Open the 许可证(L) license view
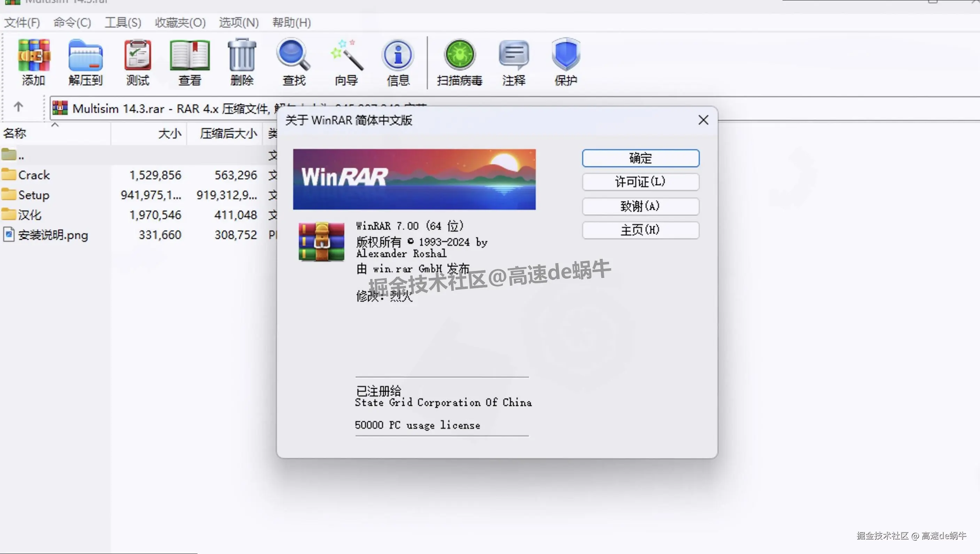The height and width of the screenshot is (554, 980). pyautogui.click(x=640, y=182)
